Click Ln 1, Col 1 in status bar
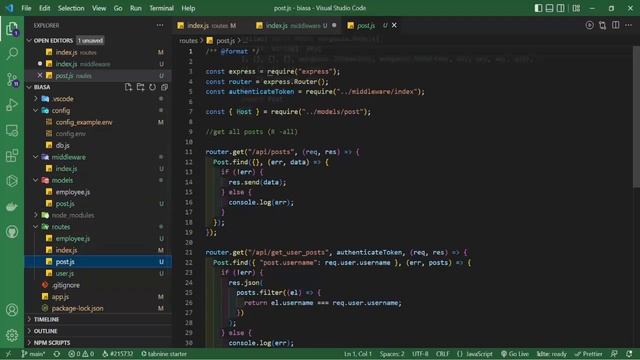640x360 pixels. click(x=358, y=354)
